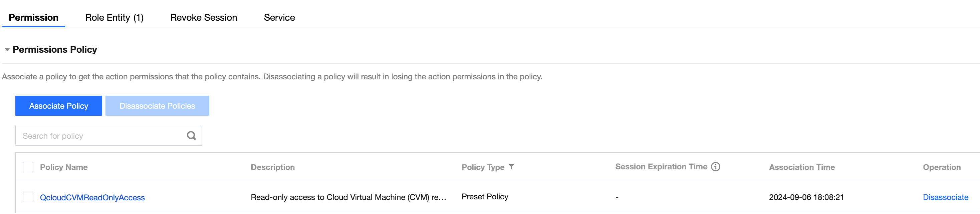Click the 2024-09-06 18:08:21 timestamp cell
Image resolution: width=980 pixels, height=214 pixels.
click(x=806, y=197)
